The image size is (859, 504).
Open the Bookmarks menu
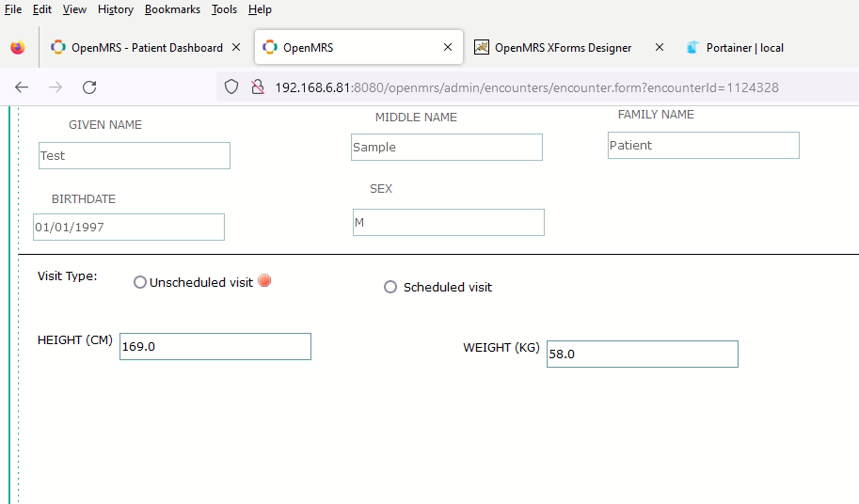172,9
